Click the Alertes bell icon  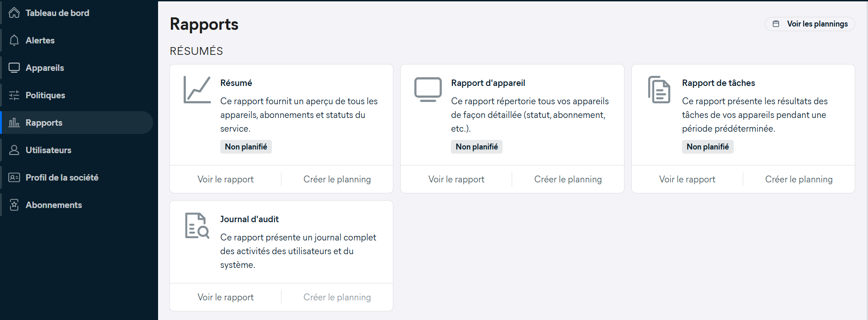pyautogui.click(x=14, y=40)
